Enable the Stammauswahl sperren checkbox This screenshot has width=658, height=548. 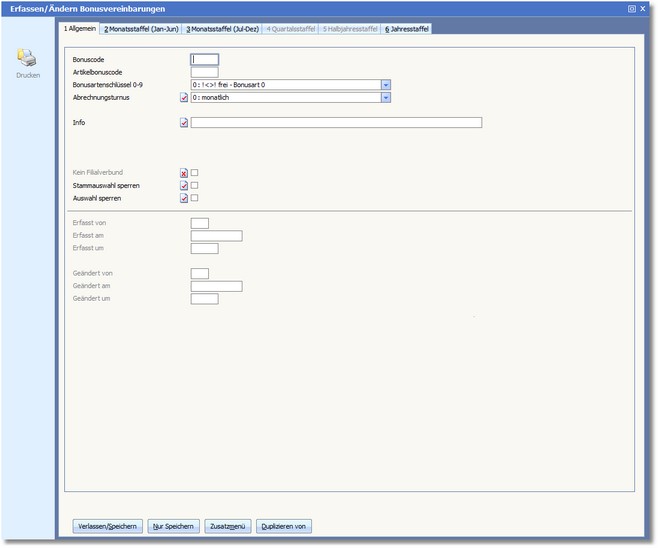point(195,186)
